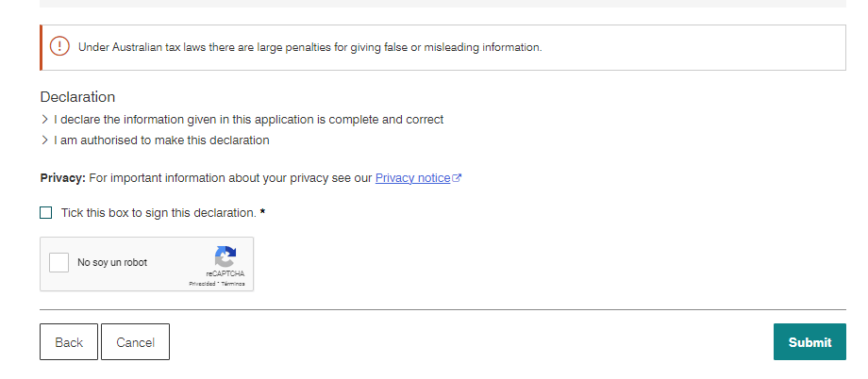Tick the box to sign this declaration
This screenshot has height=379, width=868.
click(46, 213)
